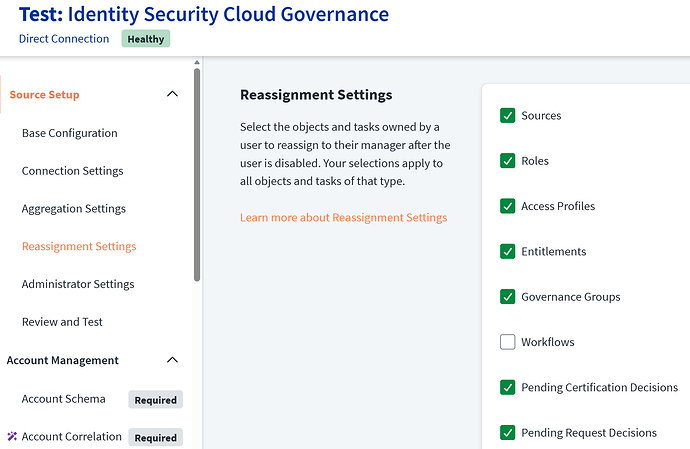Uncheck the Sources checkbox
The width and height of the screenshot is (690, 449).
click(x=508, y=116)
